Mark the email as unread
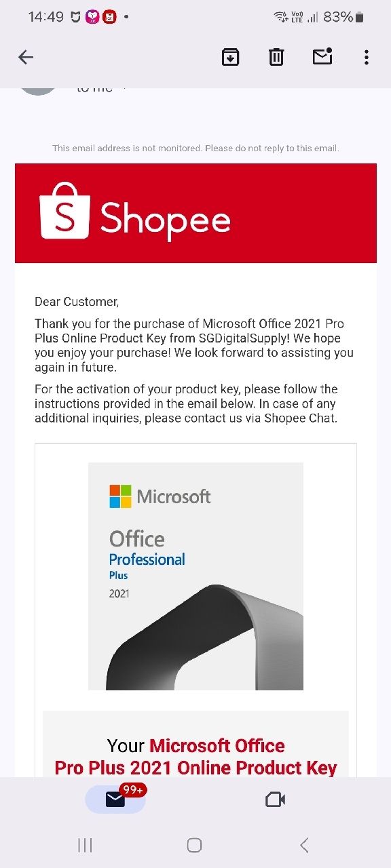 tap(322, 56)
